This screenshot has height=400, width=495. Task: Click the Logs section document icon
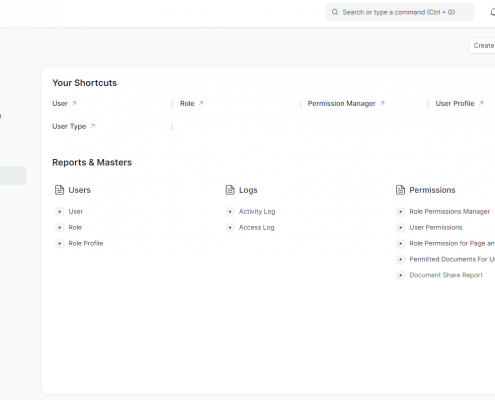(230, 190)
